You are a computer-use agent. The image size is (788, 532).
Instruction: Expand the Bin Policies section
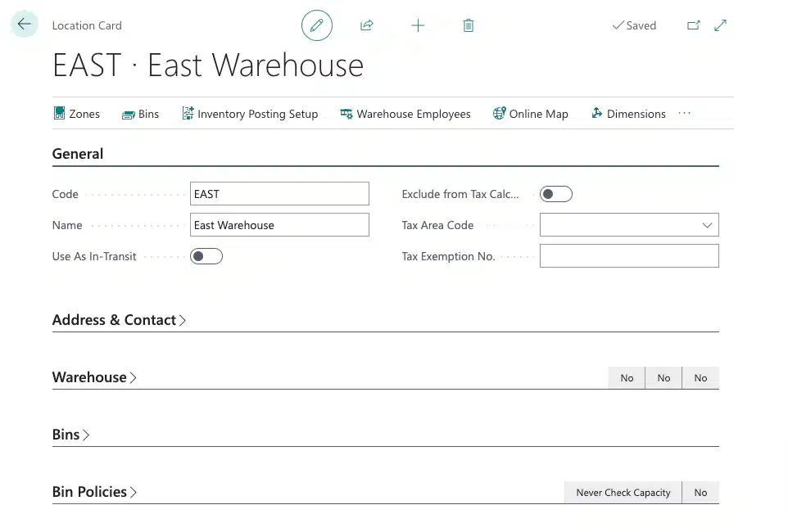pos(94,492)
